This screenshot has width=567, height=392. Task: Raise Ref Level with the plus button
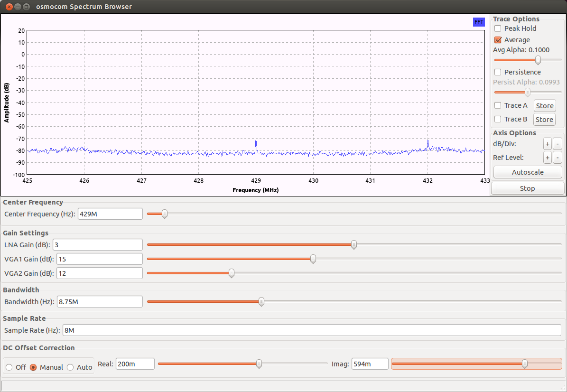[x=548, y=158]
